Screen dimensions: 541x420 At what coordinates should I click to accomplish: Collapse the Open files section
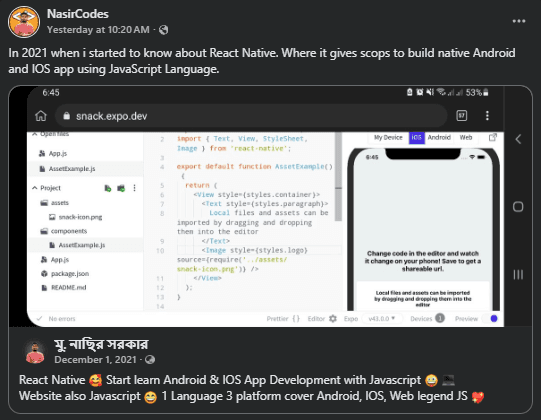[x=35, y=134]
